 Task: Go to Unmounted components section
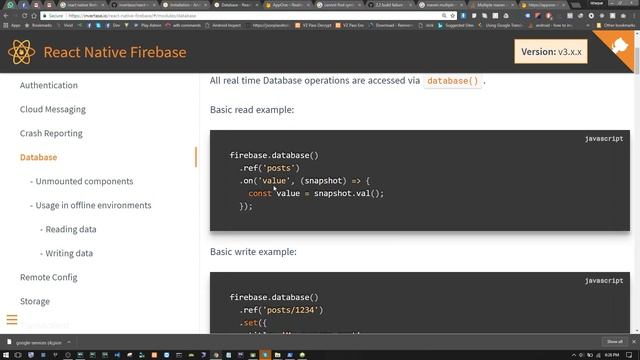tap(84, 181)
